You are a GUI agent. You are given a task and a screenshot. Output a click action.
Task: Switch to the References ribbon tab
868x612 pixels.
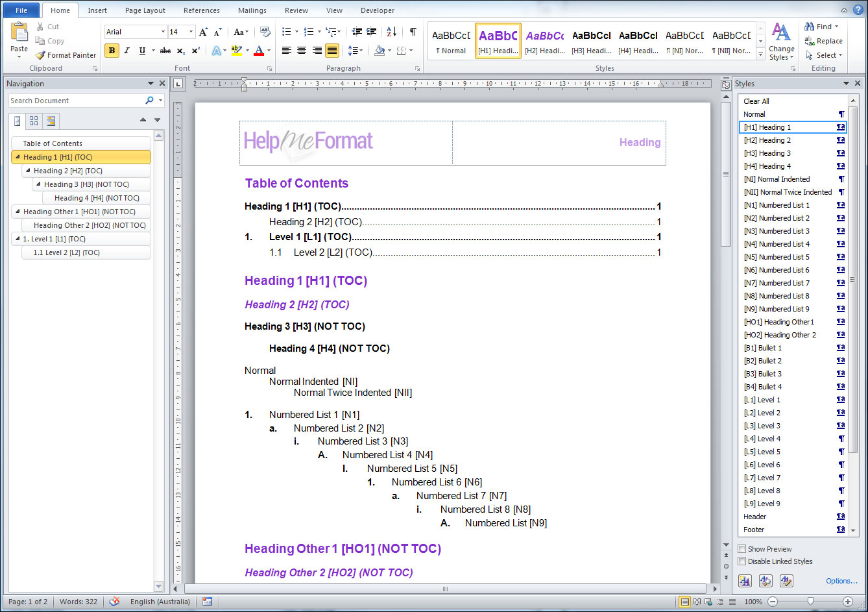[201, 10]
